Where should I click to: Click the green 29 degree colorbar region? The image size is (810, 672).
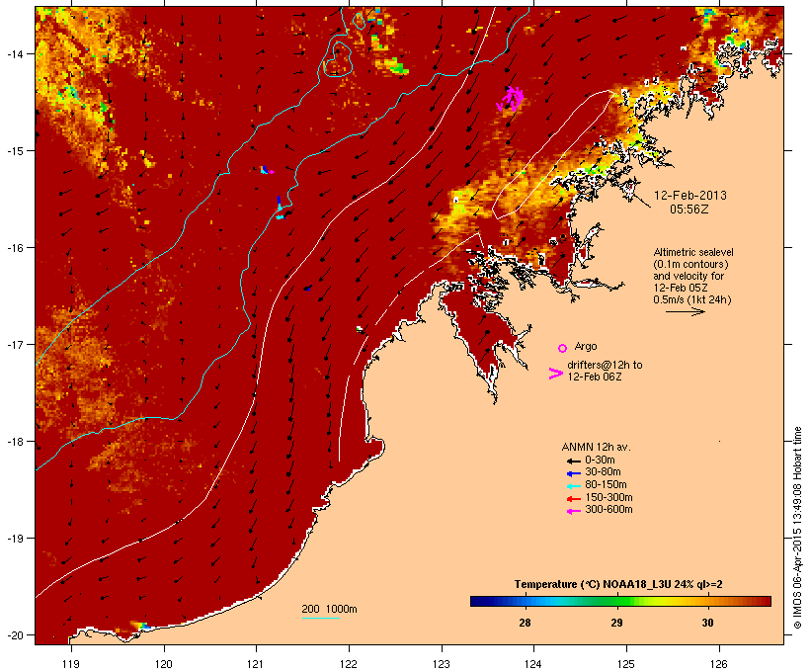click(617, 601)
